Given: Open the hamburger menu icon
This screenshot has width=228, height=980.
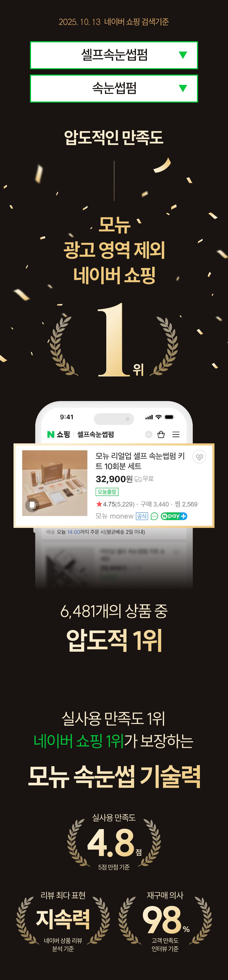Looking at the screenshot, I should 176,434.
